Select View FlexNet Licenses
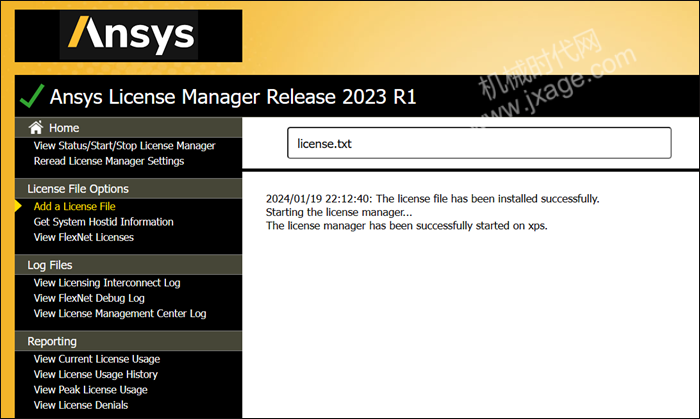This screenshot has height=419, width=700. pyautogui.click(x=83, y=237)
